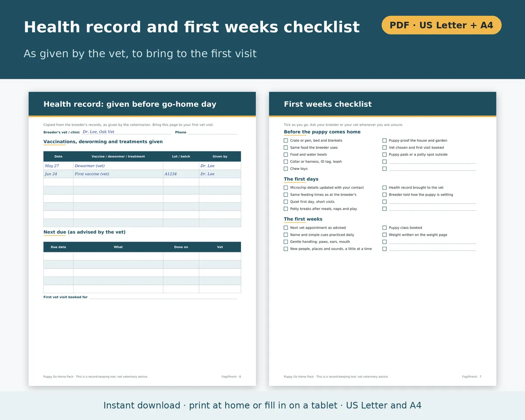Tick 'Puppy-proof the house and garden' checkbox
This screenshot has height=420, width=525.
coord(385,140)
